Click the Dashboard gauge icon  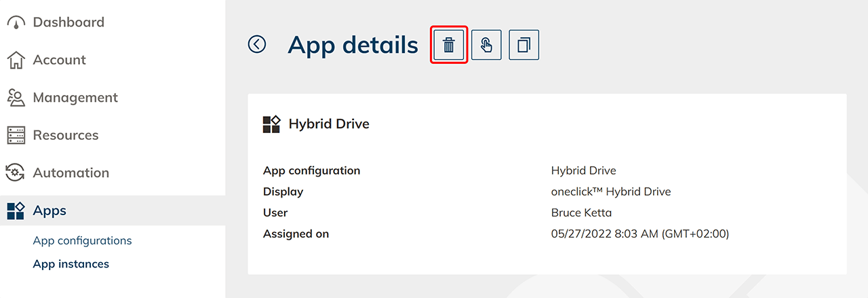[16, 22]
